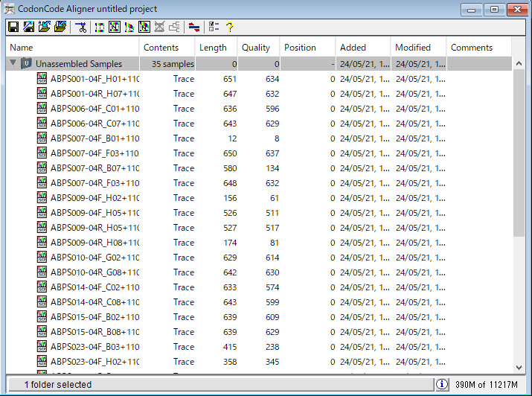Sort by the Name column header
Image resolution: width=532 pixels, height=396 pixels.
tap(73, 48)
